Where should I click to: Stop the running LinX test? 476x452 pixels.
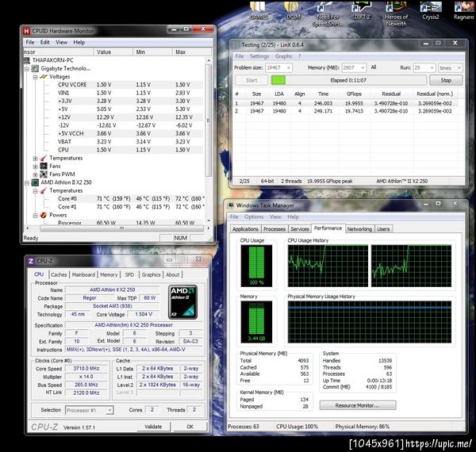(x=446, y=80)
